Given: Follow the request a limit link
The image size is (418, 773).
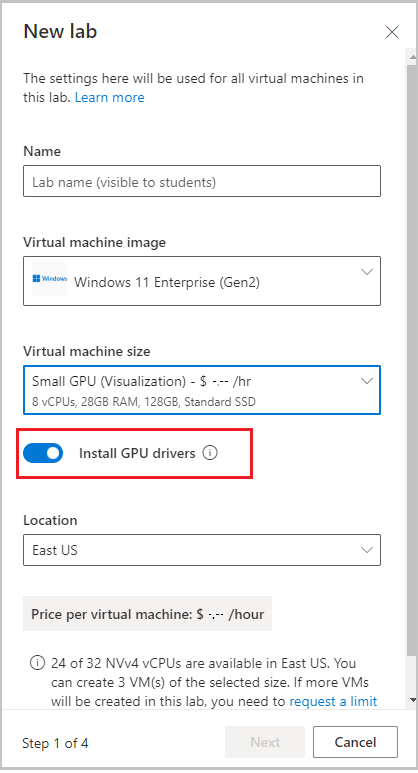Looking at the screenshot, I should (x=333, y=701).
